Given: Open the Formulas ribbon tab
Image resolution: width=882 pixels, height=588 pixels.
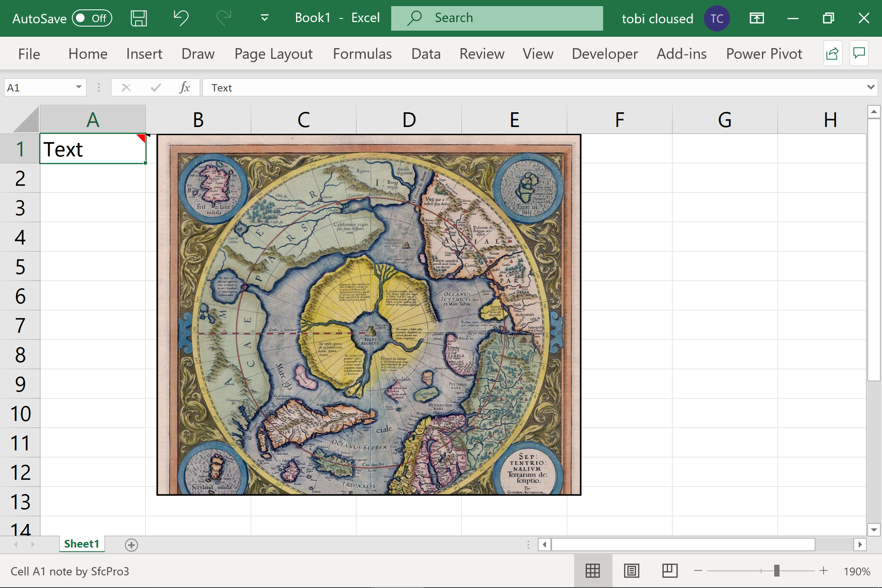Looking at the screenshot, I should (x=362, y=54).
